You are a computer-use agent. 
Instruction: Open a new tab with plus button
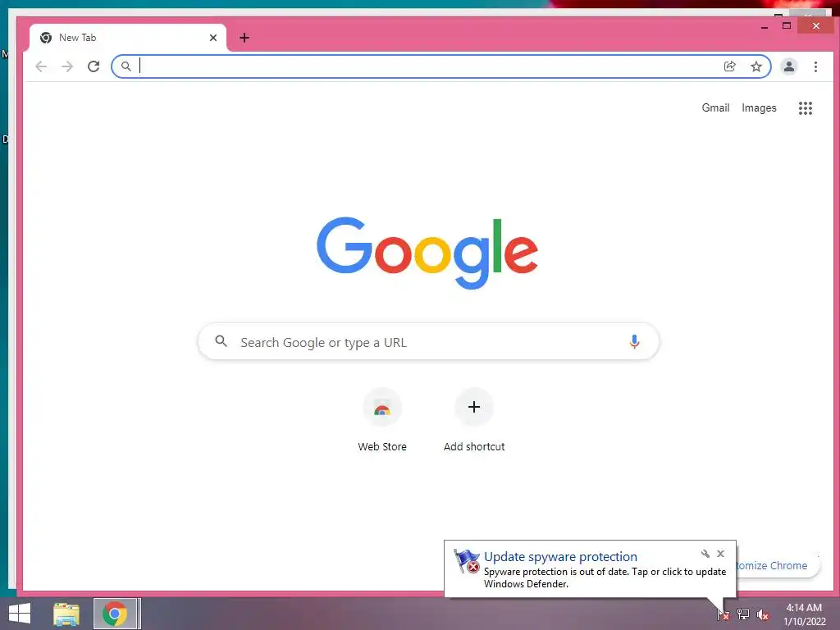click(x=244, y=38)
